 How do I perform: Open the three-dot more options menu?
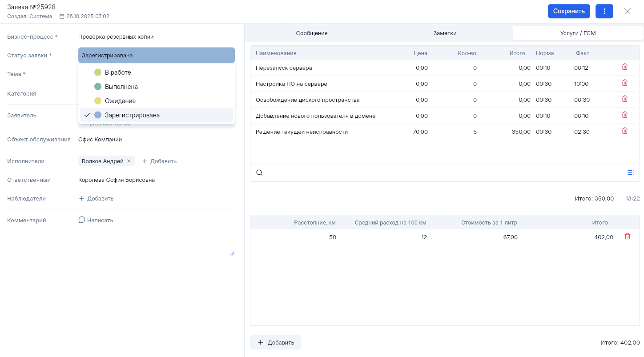604,11
